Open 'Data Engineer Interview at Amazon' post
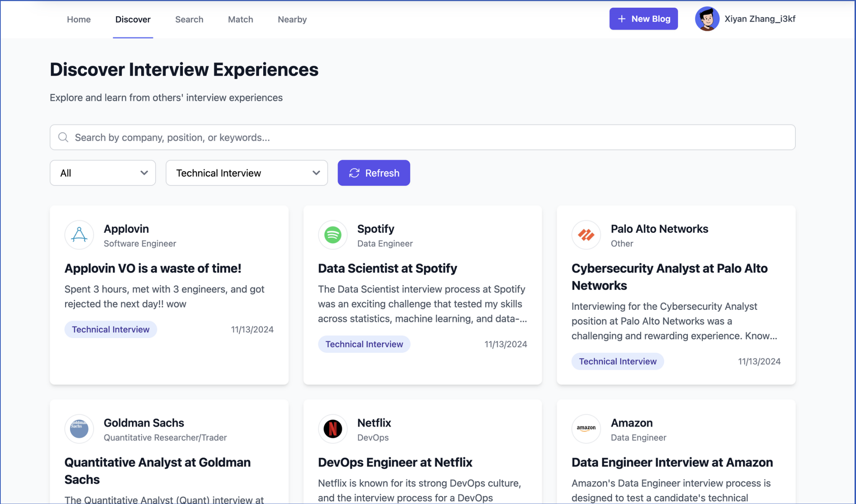This screenshot has width=856, height=504. pos(672,462)
